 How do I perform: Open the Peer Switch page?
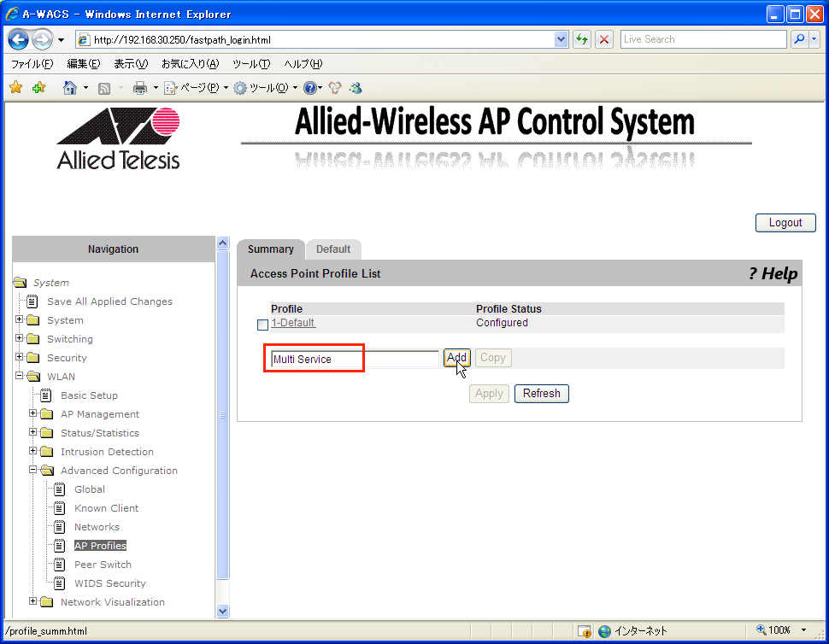(103, 565)
